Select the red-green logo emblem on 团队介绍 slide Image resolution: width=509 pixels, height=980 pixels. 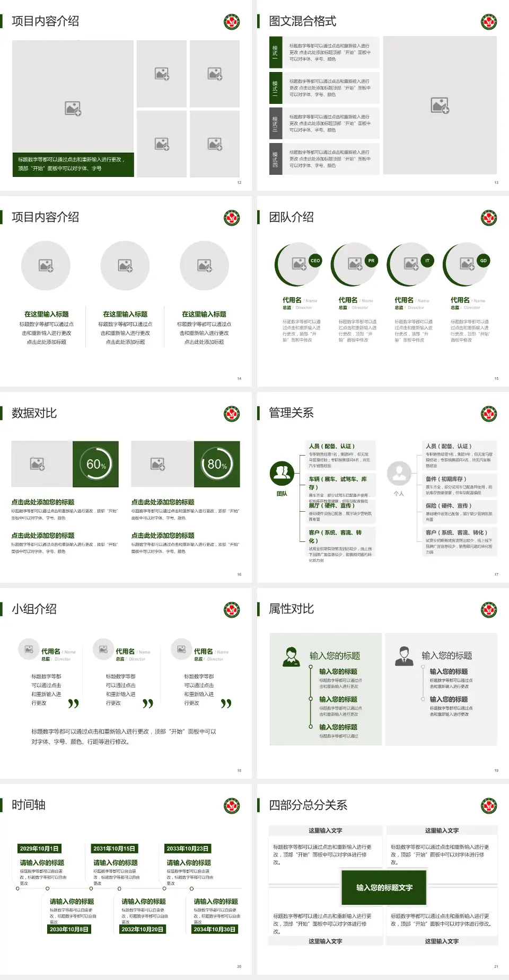tap(489, 218)
